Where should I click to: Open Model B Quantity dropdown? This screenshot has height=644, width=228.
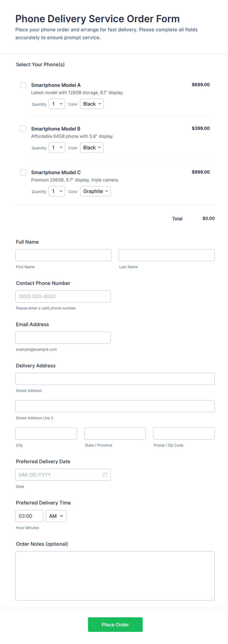click(x=57, y=147)
